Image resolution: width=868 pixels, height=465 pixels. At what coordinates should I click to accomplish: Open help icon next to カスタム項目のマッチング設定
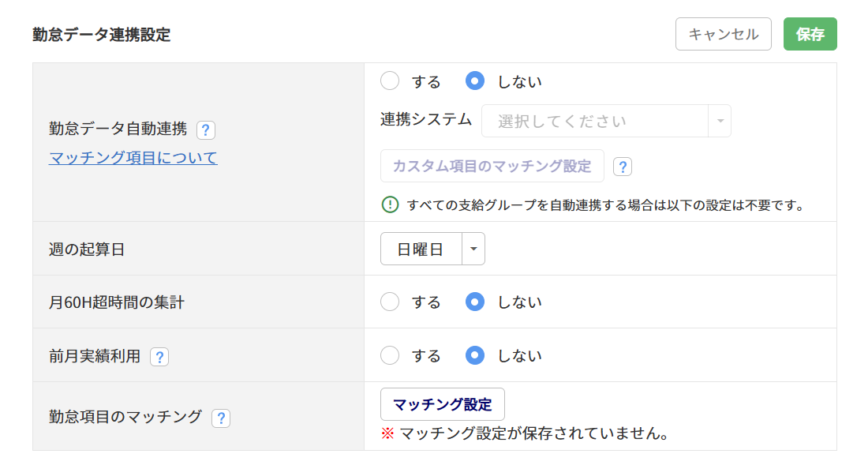tap(623, 167)
